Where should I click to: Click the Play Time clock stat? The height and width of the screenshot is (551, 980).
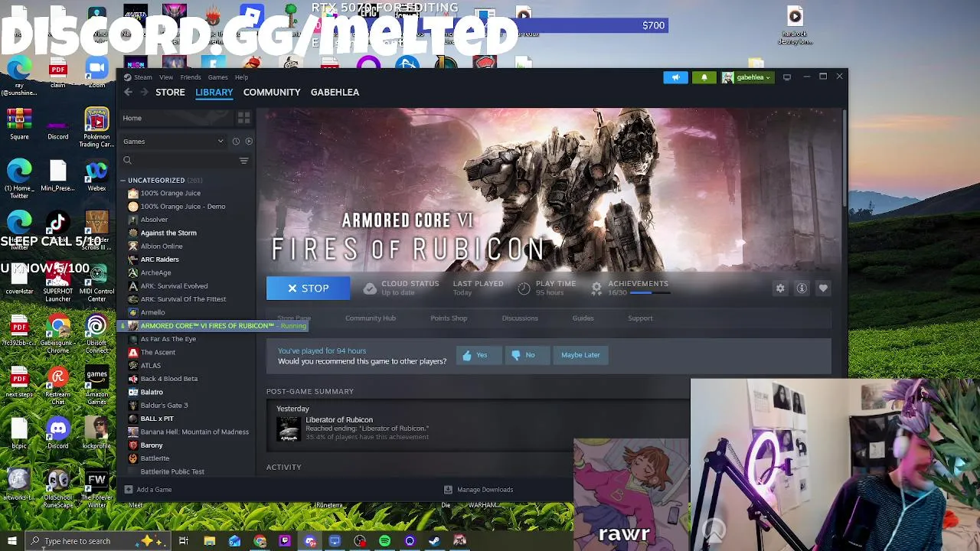[547, 288]
